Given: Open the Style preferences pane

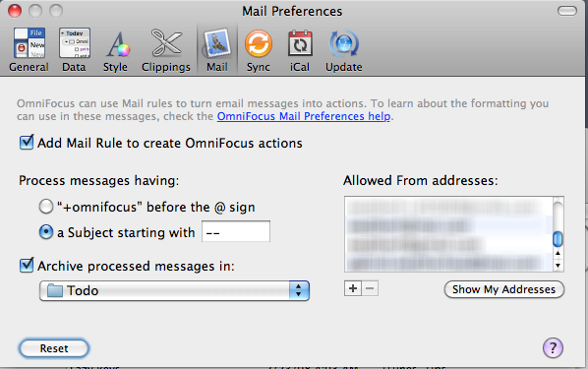Looking at the screenshot, I should pyautogui.click(x=116, y=50).
